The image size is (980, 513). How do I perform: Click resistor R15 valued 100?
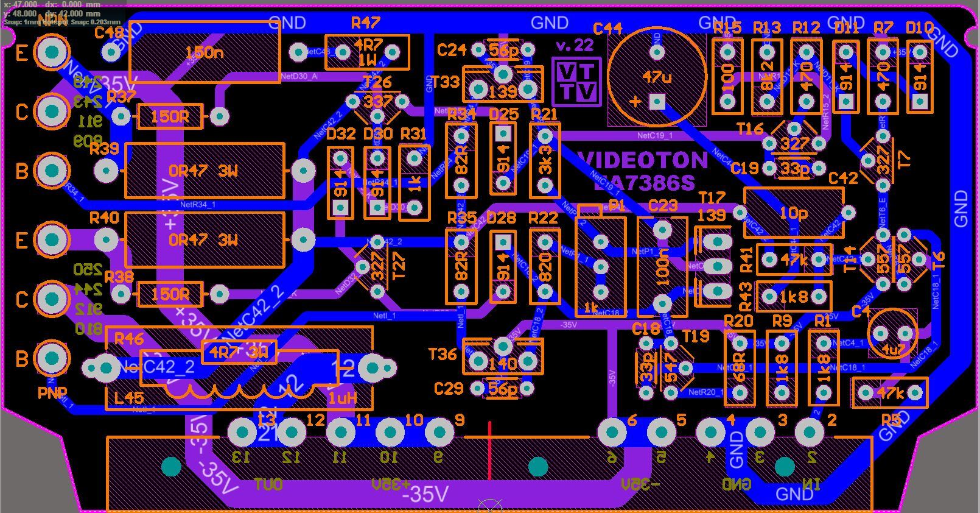click(x=727, y=76)
